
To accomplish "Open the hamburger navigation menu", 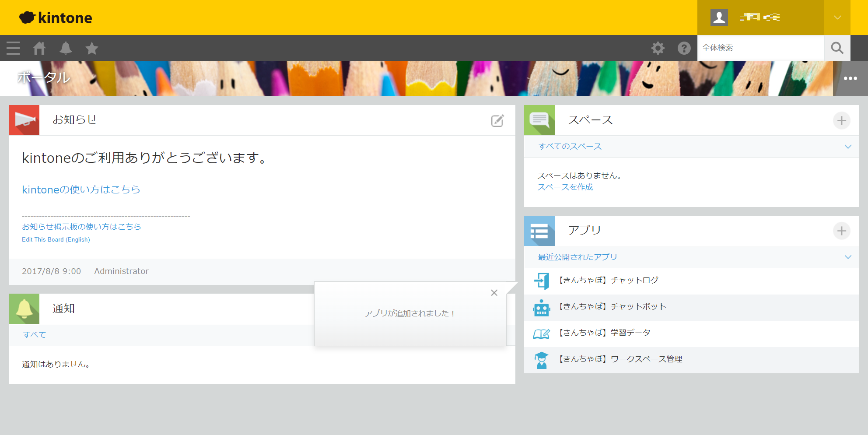I will pyautogui.click(x=13, y=48).
